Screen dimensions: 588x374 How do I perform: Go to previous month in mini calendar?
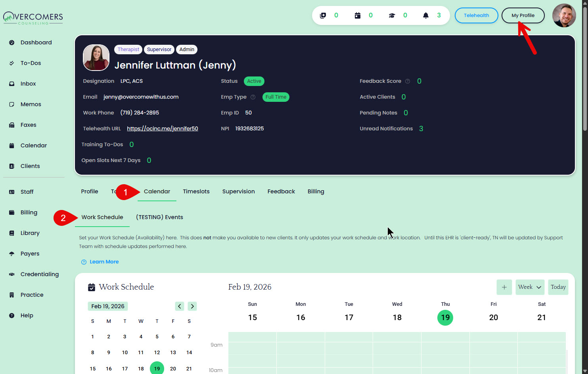pyautogui.click(x=180, y=306)
